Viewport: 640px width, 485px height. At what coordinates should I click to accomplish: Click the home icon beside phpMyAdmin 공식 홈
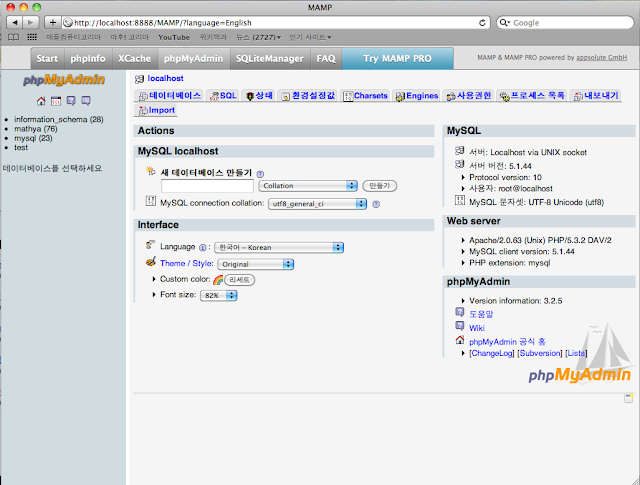(x=460, y=340)
